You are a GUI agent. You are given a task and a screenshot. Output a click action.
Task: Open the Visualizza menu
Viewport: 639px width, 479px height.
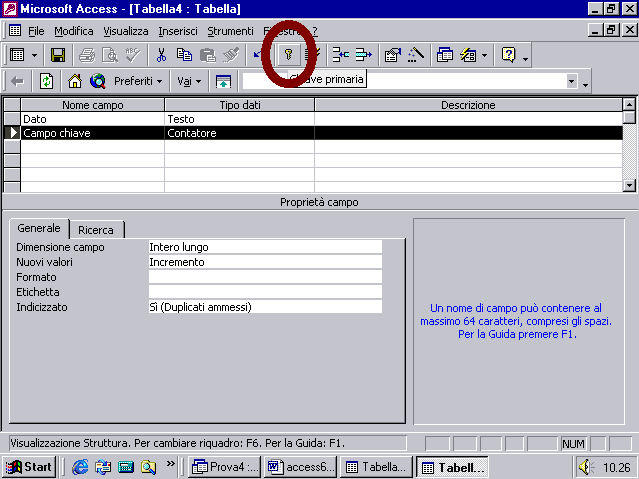(x=126, y=31)
